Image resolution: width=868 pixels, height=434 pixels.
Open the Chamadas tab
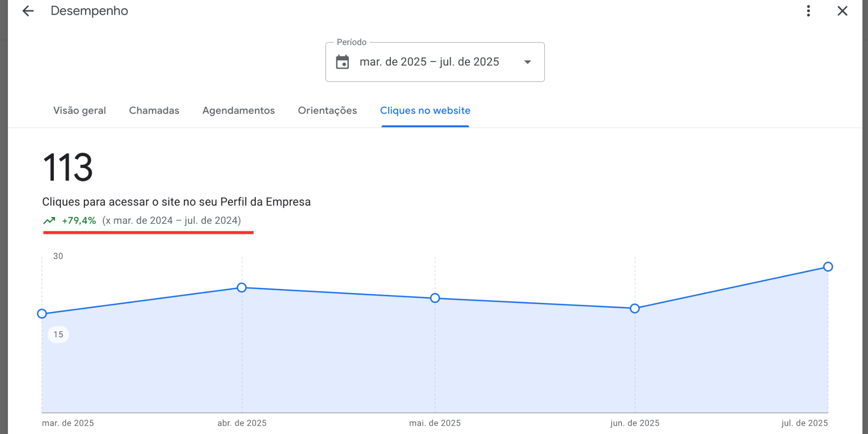(x=154, y=111)
